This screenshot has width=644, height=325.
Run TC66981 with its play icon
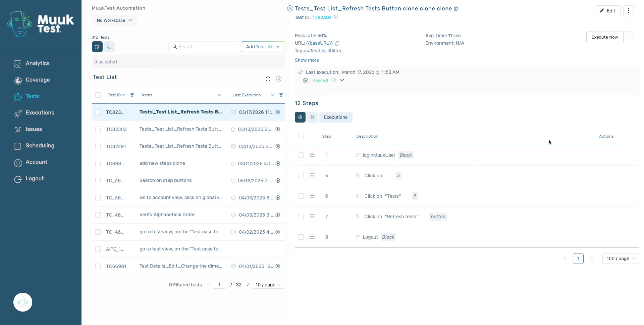278,266
